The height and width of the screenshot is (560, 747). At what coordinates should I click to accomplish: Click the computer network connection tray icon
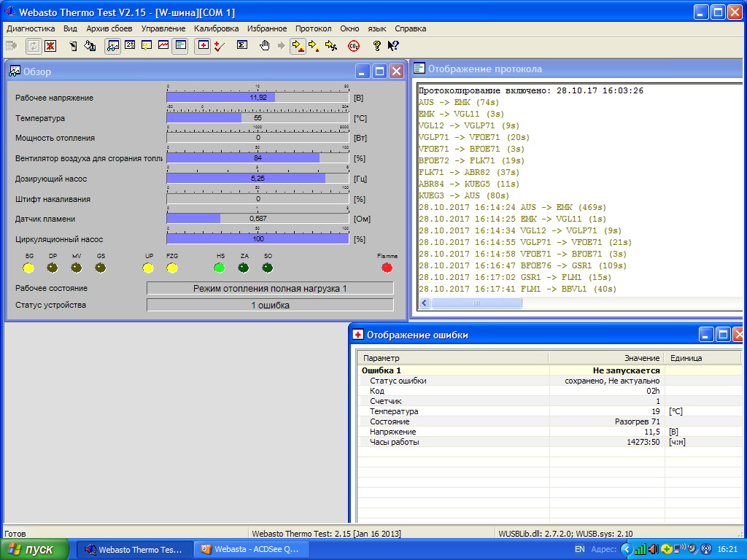(679, 550)
